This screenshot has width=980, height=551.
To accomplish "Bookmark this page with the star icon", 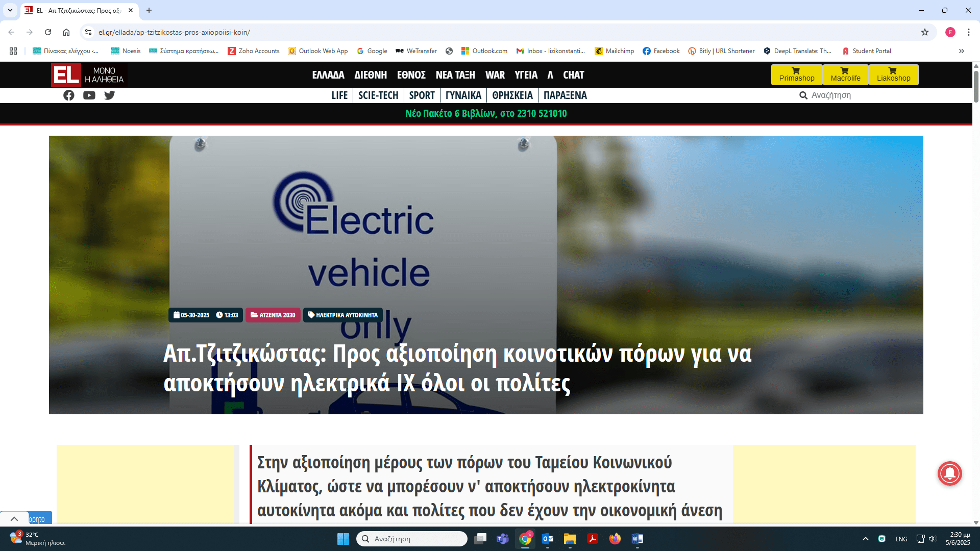I will [x=925, y=32].
